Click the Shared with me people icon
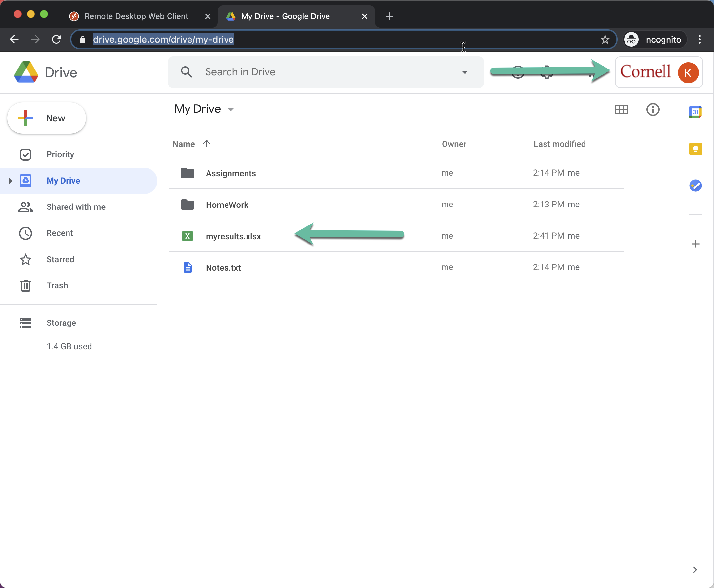 pyautogui.click(x=25, y=207)
